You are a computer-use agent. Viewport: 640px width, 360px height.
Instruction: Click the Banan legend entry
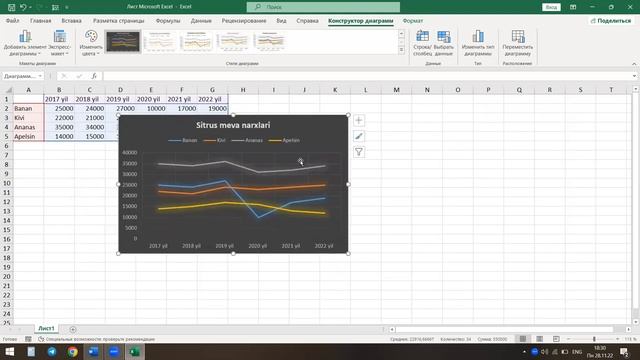[x=183, y=140]
